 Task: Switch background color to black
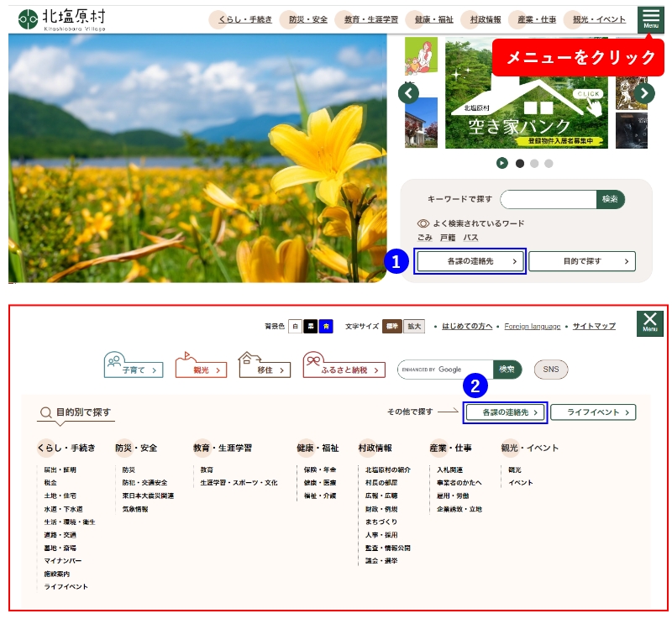coord(310,326)
